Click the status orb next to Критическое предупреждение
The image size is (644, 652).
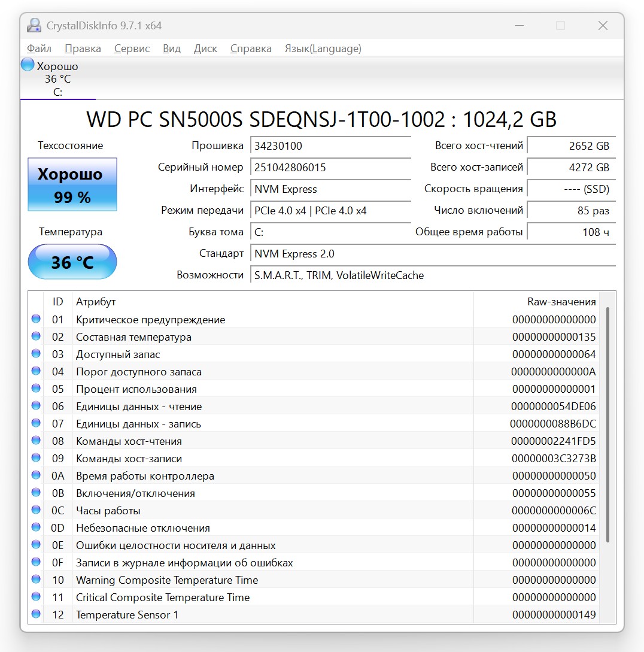36,319
